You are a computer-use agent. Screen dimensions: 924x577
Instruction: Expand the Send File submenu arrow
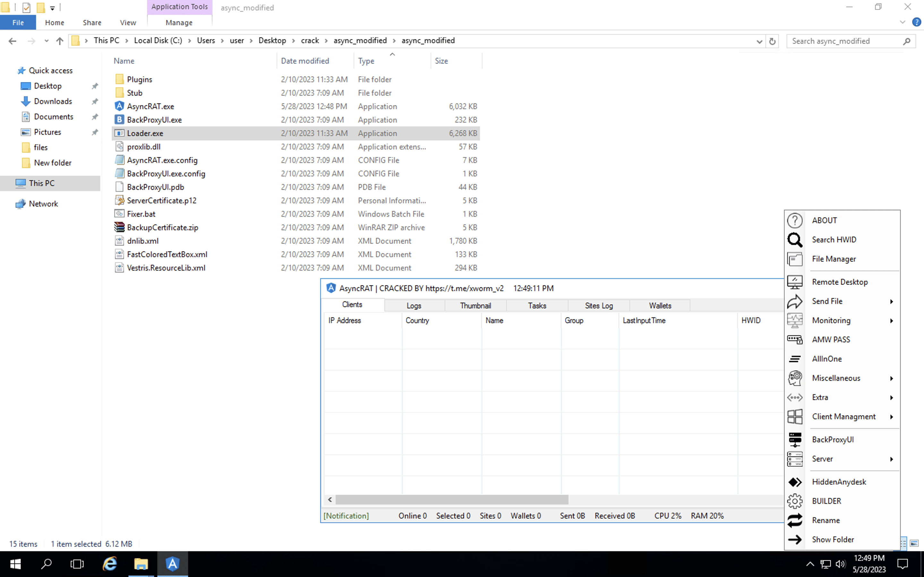click(891, 301)
